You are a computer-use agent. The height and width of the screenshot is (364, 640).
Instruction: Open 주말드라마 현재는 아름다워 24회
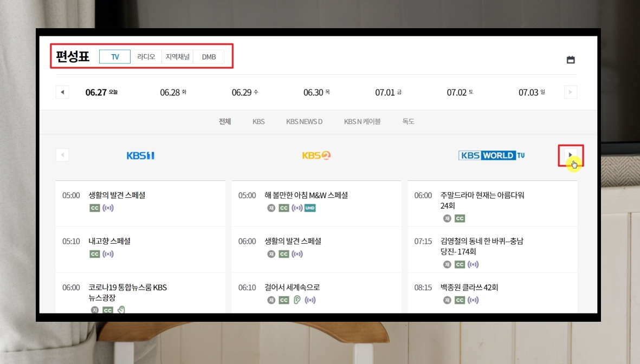[482, 200]
